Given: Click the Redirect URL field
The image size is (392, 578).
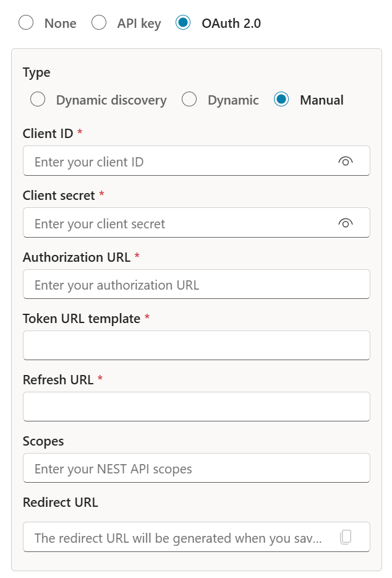Looking at the screenshot, I should tap(197, 537).
